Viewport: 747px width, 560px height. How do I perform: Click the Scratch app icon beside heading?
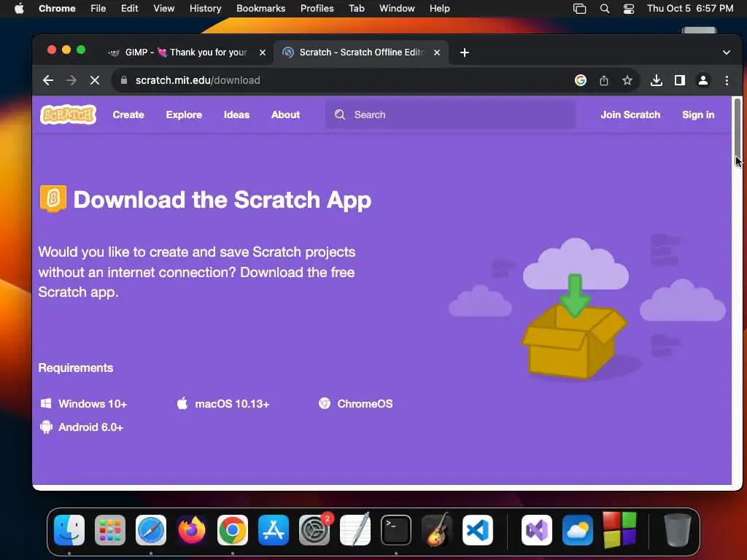click(x=53, y=198)
